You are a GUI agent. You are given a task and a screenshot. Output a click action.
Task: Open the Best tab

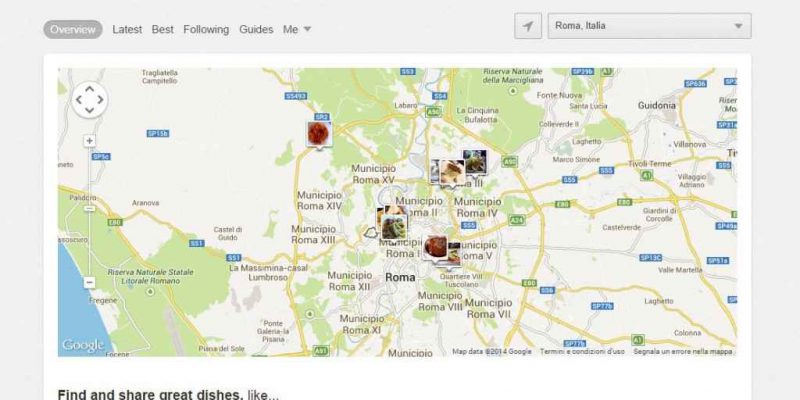162,30
